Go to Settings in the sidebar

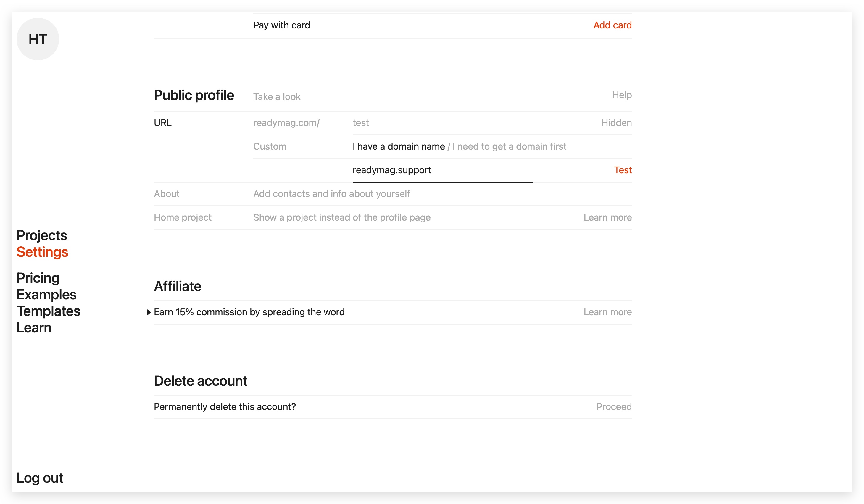[x=43, y=252]
